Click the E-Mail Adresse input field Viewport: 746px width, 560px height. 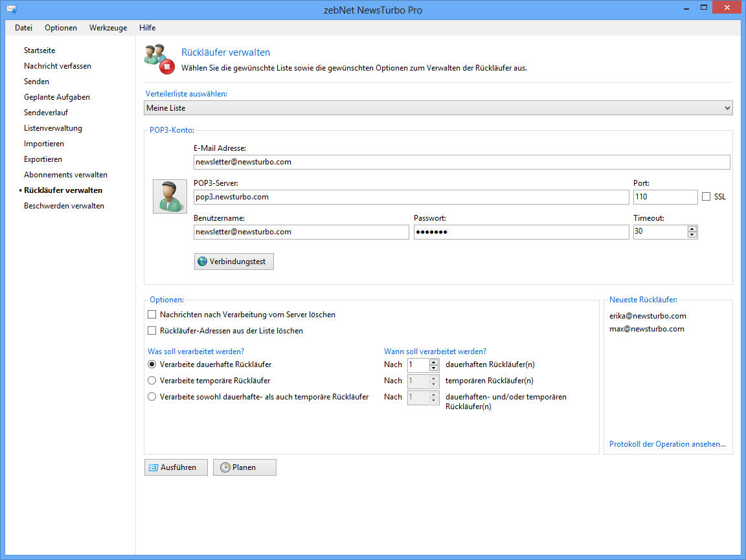[x=462, y=162]
